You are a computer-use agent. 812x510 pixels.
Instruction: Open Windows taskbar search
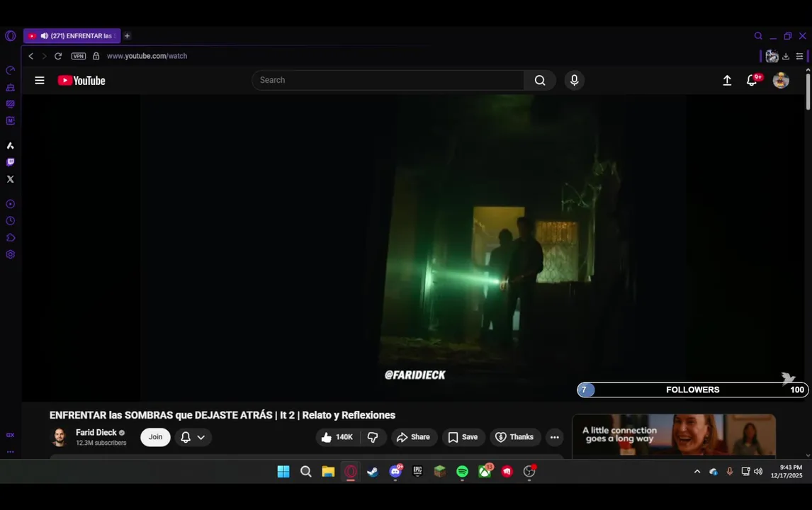[305, 471]
